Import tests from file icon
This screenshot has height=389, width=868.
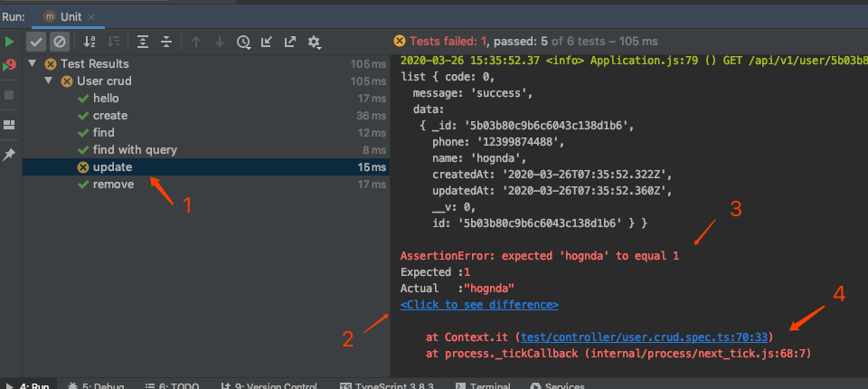pos(267,42)
